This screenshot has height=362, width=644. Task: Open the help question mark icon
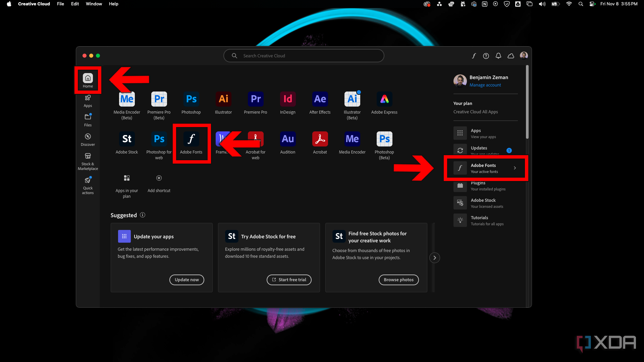coord(486,56)
